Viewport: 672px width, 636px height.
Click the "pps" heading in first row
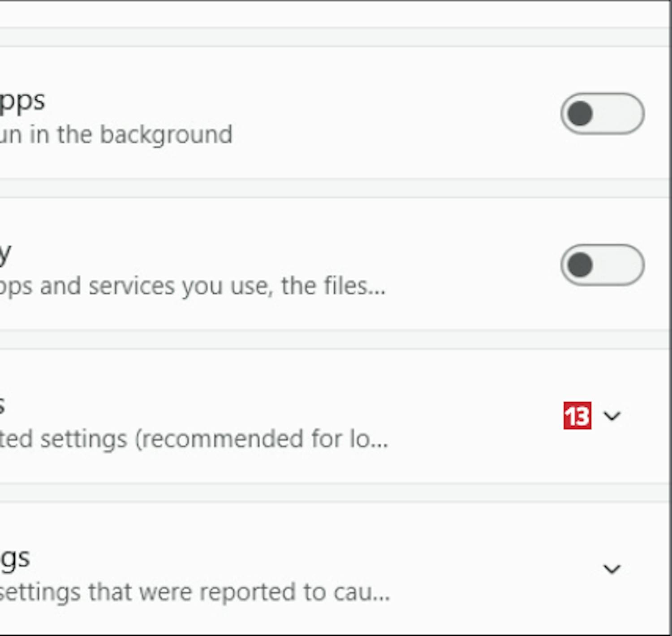pyautogui.click(x=22, y=101)
